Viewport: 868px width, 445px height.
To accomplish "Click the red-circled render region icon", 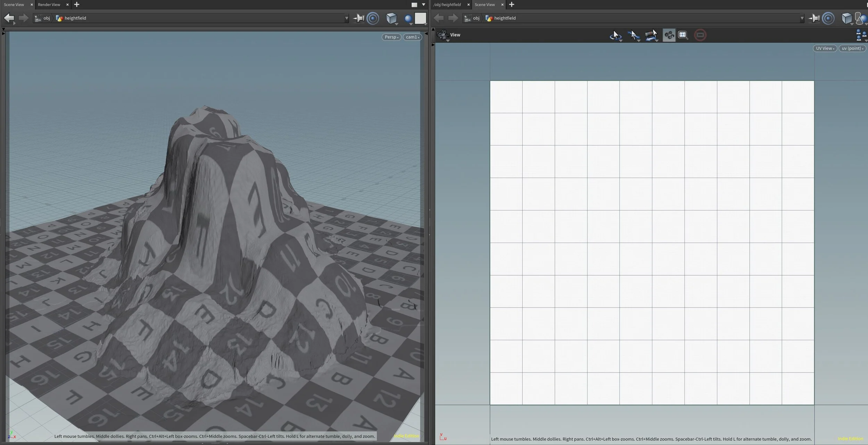I will pyautogui.click(x=700, y=35).
